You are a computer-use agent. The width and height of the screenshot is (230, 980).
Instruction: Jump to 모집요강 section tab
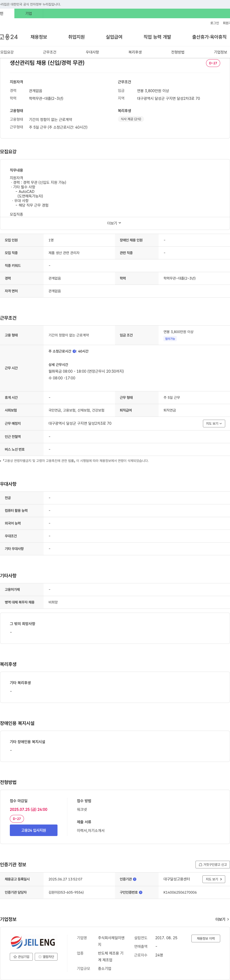click(x=7, y=52)
